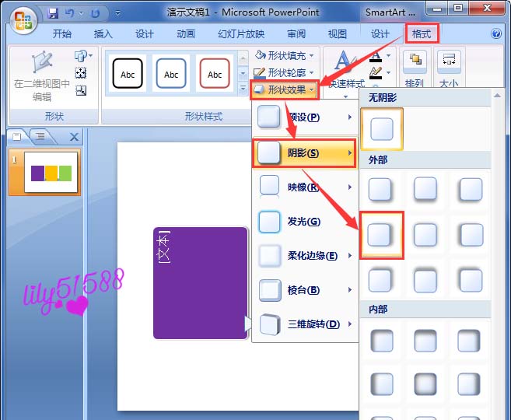Screen dimensions: 511x420
Task: Apply the red outlined Abc shape style
Action: tap(215, 74)
